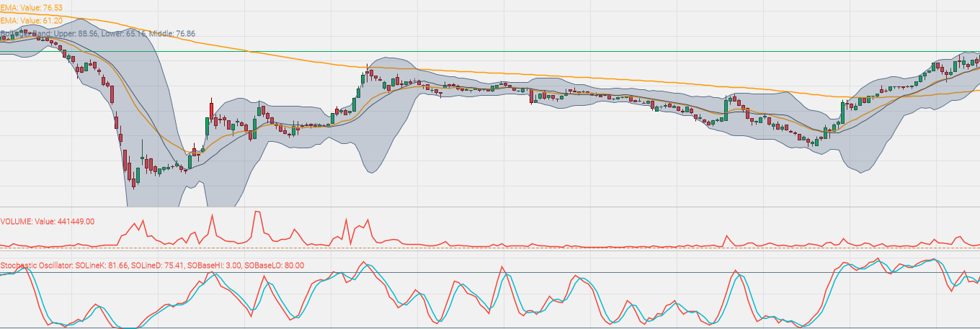
Task: Click the large green breakout candle on the right
Action: 842,112
